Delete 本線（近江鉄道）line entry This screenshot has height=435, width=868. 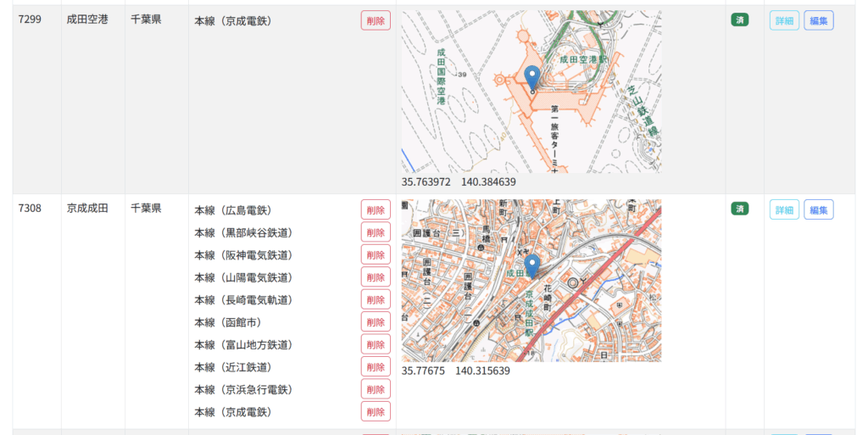(x=376, y=367)
